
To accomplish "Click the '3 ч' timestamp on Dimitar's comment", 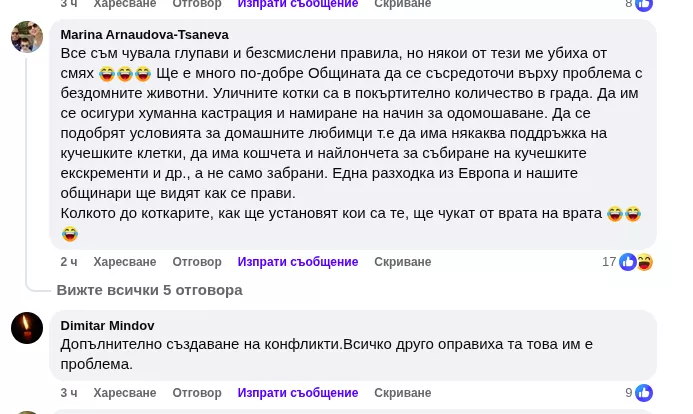I will click(x=68, y=393).
